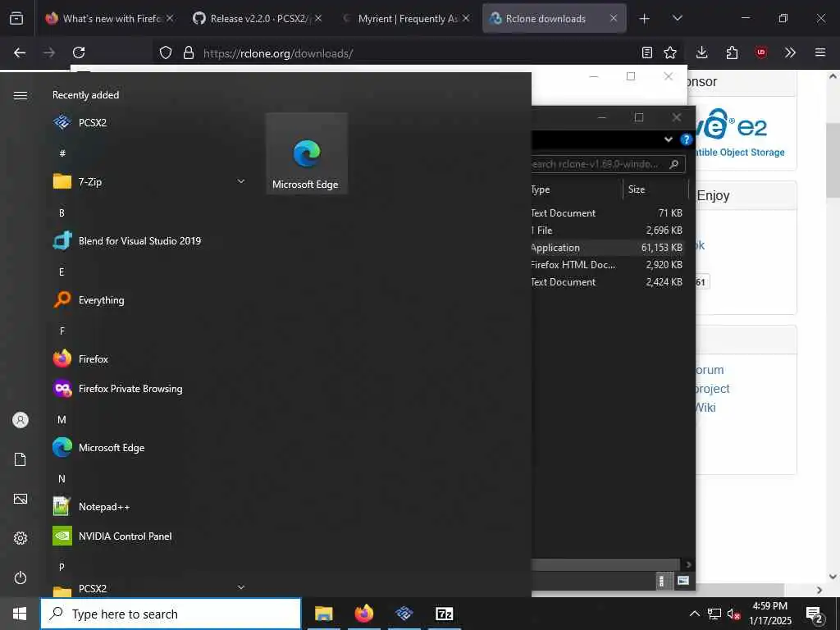Image resolution: width=840 pixels, height=630 pixels.
Task: Select the 2,424 KB Text Document row
Action: coord(607,282)
